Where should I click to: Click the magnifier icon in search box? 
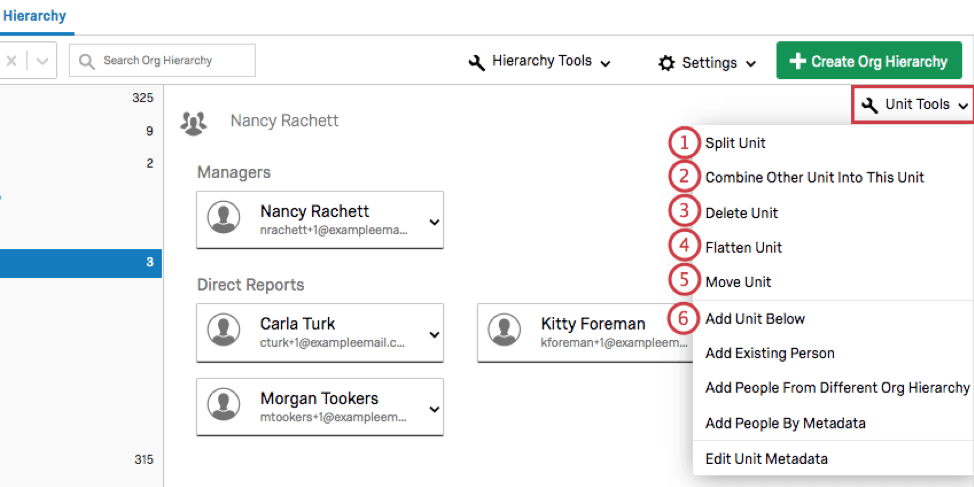pos(87,61)
